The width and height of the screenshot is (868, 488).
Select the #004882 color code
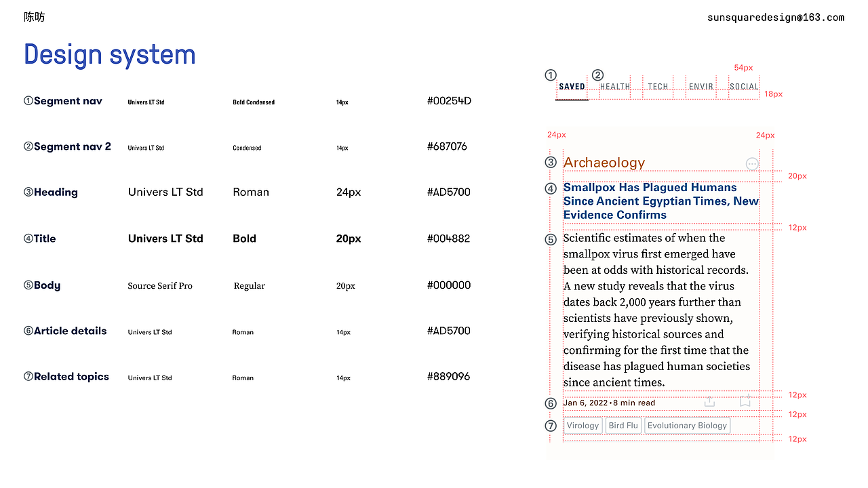tap(448, 239)
